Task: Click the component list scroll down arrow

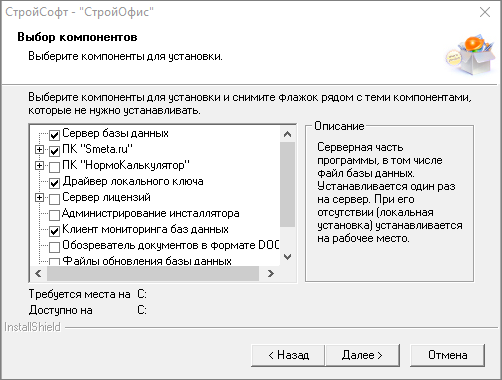Action: (x=287, y=257)
